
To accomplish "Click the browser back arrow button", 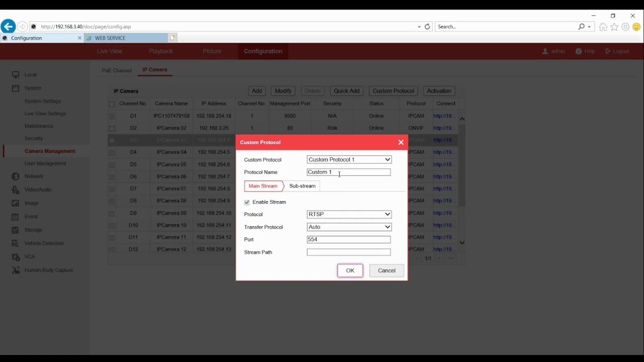I will pyautogui.click(x=8, y=27).
